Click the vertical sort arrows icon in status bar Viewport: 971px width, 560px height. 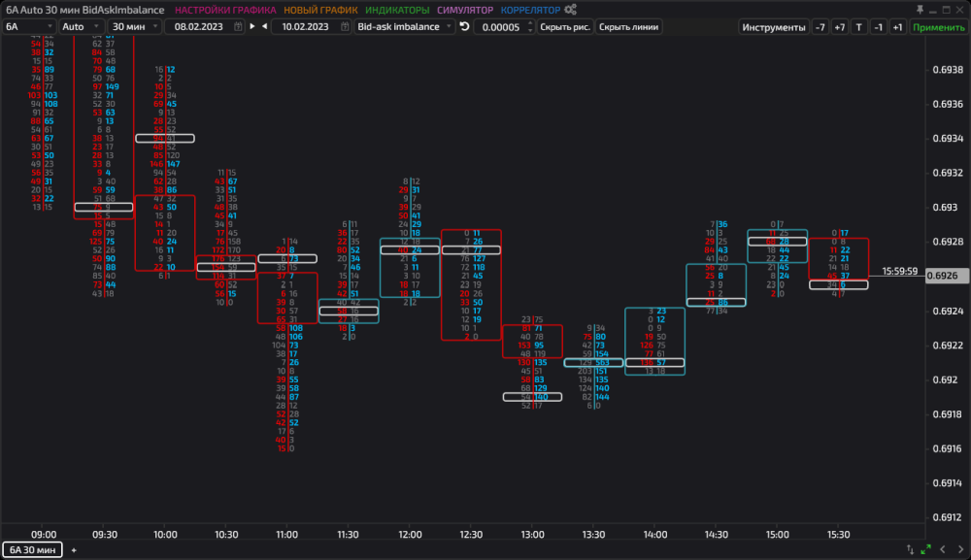tap(910, 549)
